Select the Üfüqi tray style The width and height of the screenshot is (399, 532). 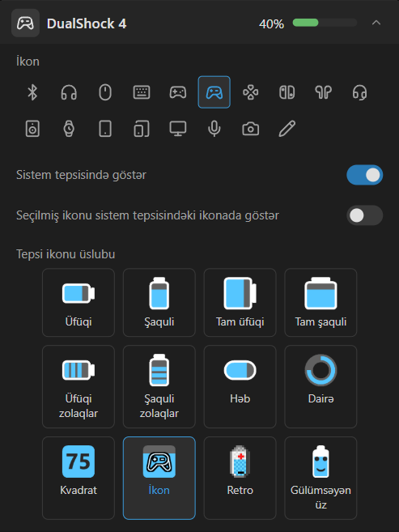(x=79, y=302)
